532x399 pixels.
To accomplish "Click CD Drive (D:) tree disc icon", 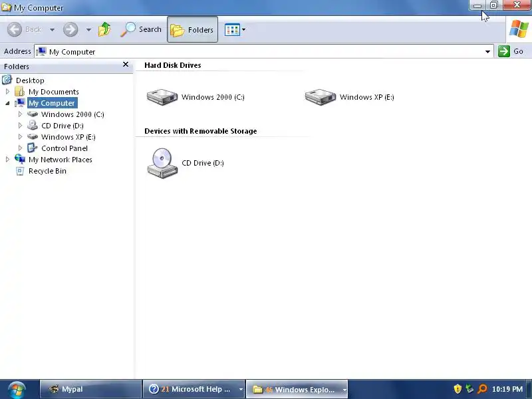I will coord(32,126).
